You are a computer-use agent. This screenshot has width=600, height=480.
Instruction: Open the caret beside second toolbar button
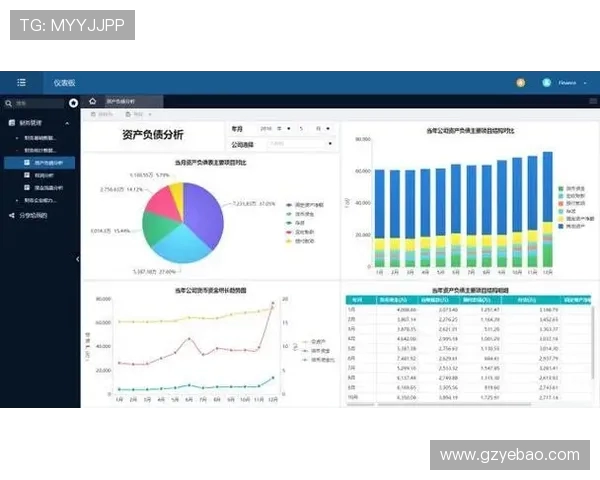coord(150,114)
